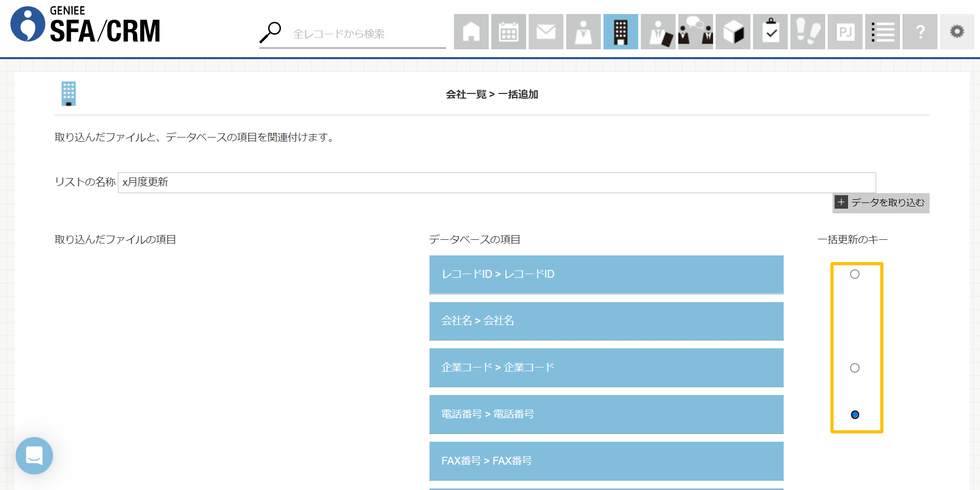Open the chat support bubble widget
The height and width of the screenshot is (490, 980).
pos(34,456)
